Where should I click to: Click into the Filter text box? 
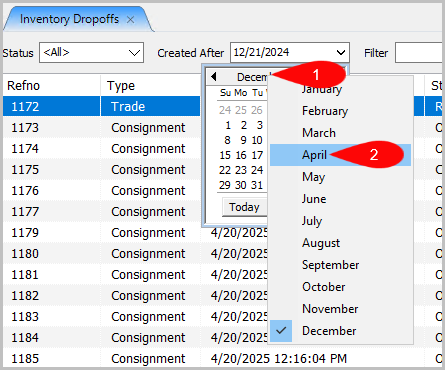(419, 52)
